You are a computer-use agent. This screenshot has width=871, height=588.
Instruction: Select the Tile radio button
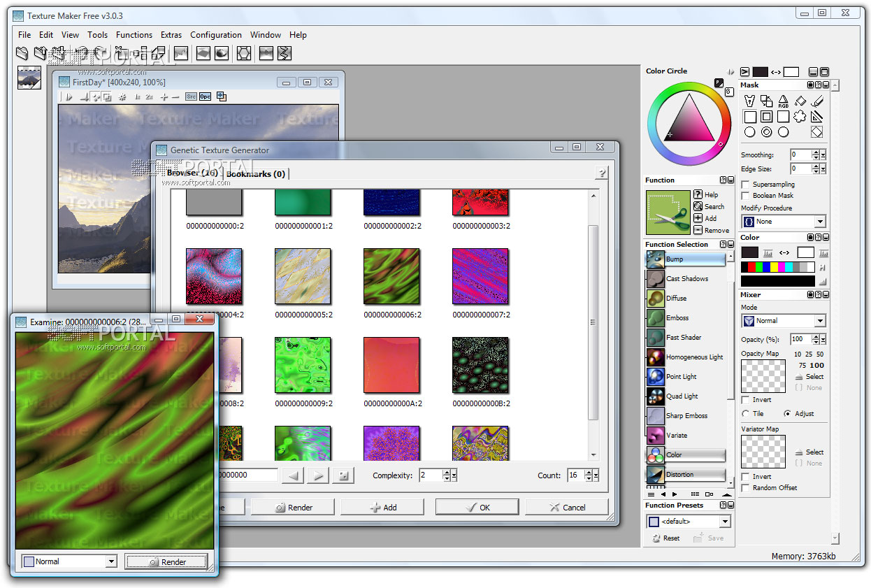point(745,414)
